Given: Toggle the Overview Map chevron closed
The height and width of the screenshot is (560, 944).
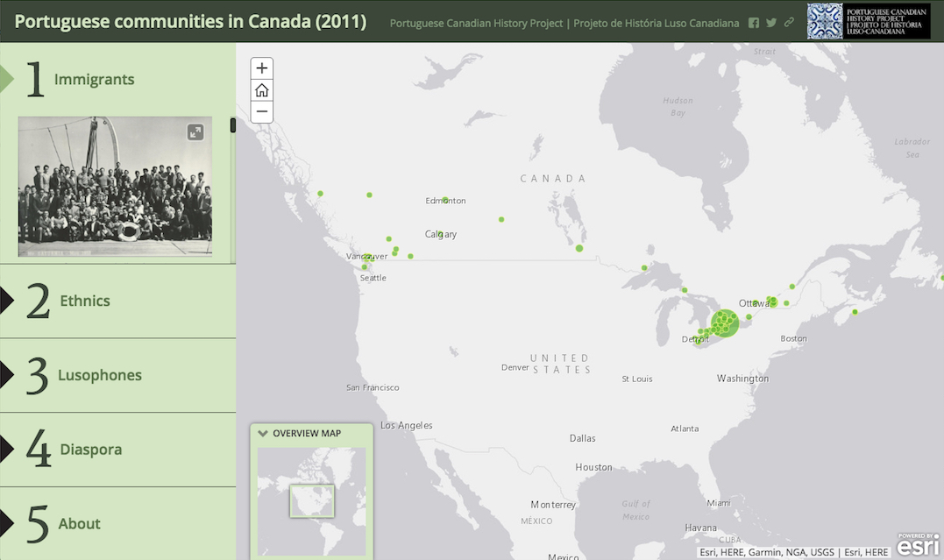Looking at the screenshot, I should 263,432.
